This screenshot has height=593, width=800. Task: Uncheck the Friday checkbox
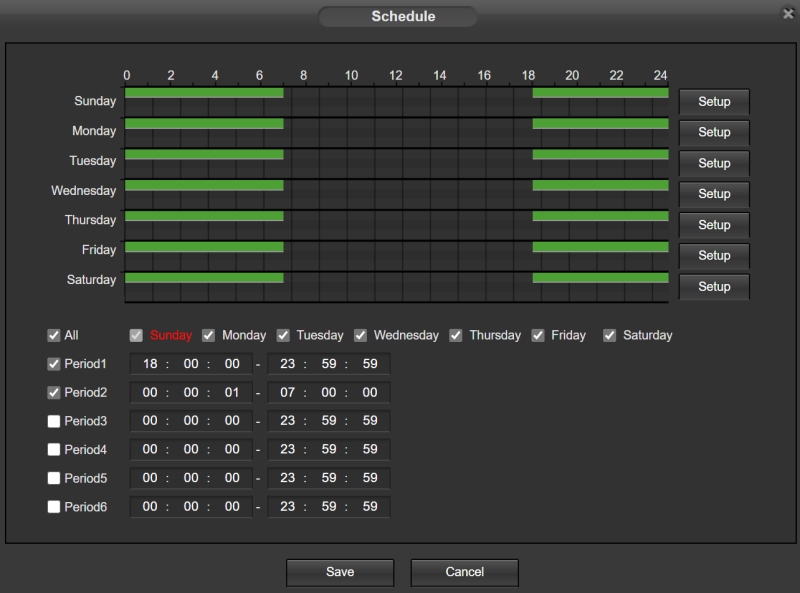pos(538,335)
